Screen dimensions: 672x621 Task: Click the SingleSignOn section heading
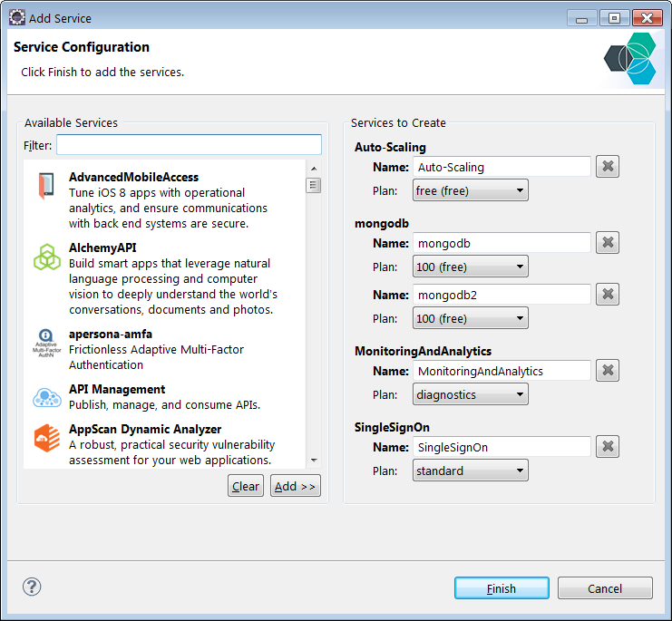click(392, 427)
